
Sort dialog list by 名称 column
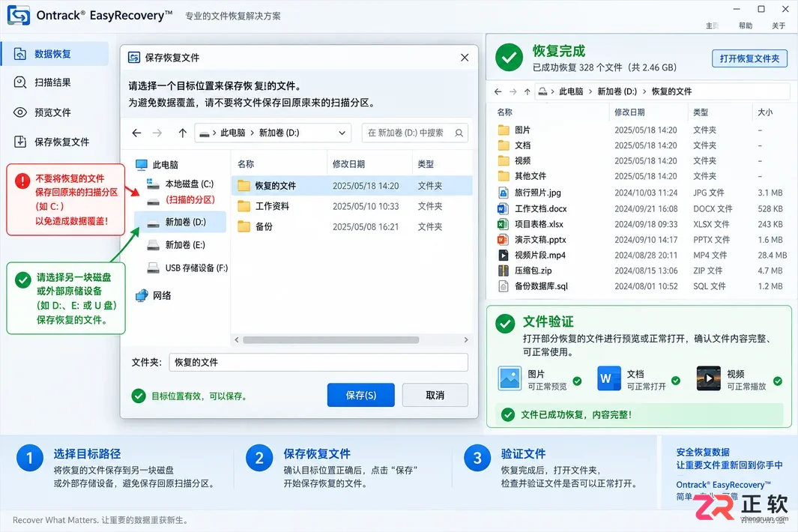tap(246, 164)
